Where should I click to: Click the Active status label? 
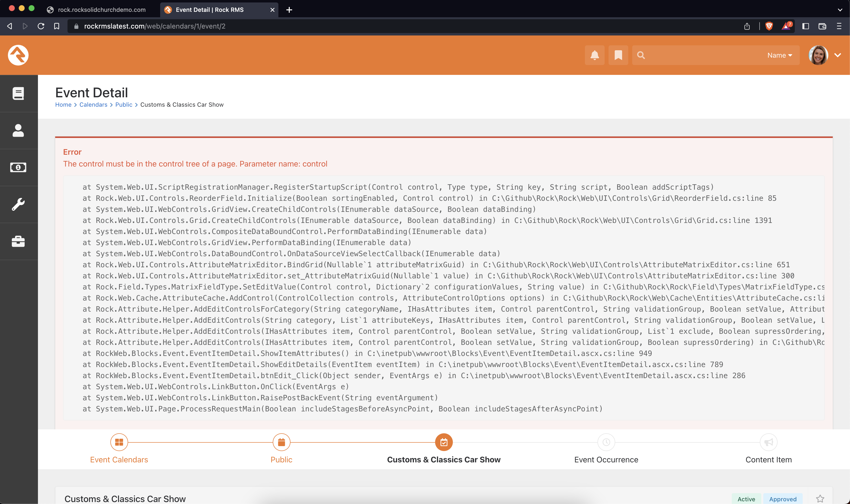pos(746,499)
